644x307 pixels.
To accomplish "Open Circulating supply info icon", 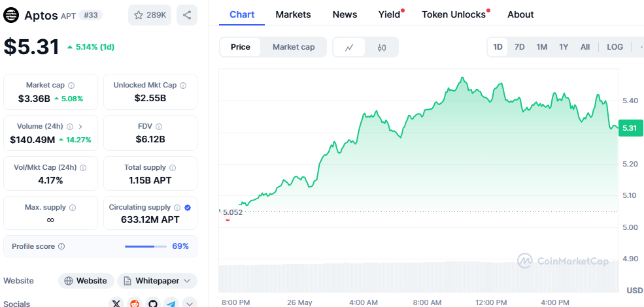I will tap(177, 208).
